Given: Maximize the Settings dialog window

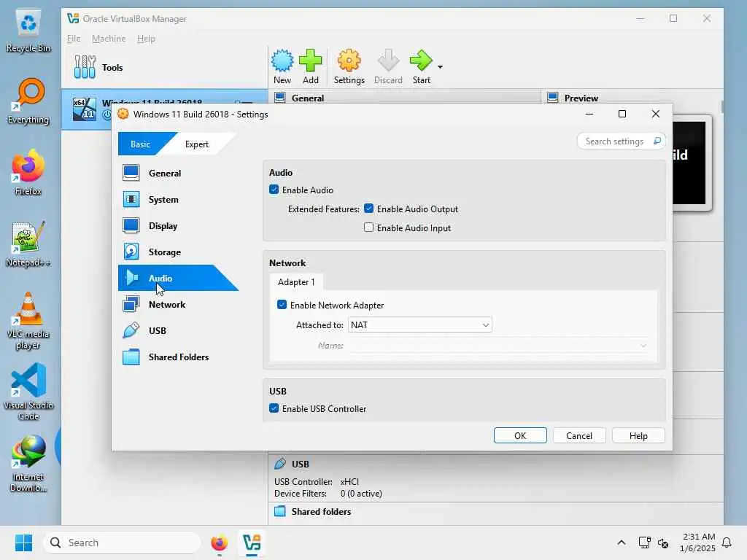Looking at the screenshot, I should (x=622, y=114).
